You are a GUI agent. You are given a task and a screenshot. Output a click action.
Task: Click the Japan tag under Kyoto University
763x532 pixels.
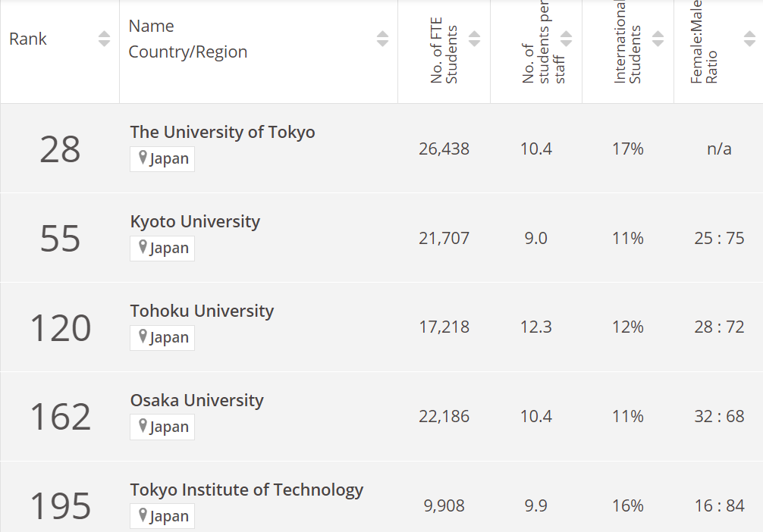(162, 249)
